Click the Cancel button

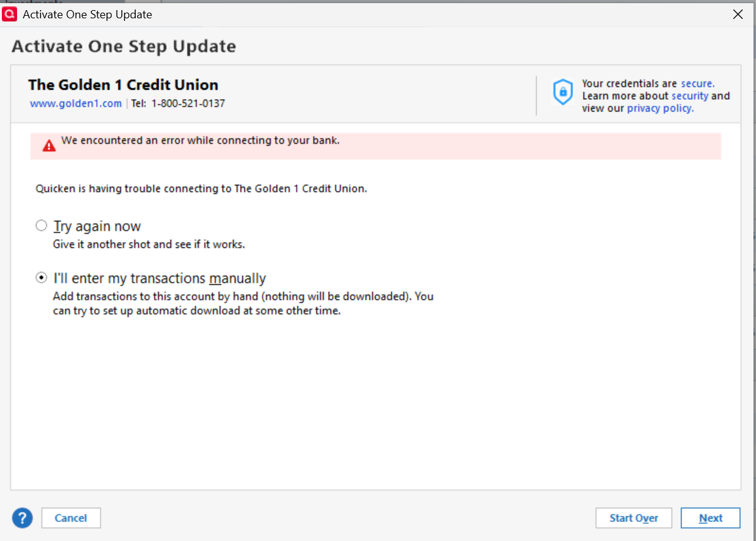[71, 518]
